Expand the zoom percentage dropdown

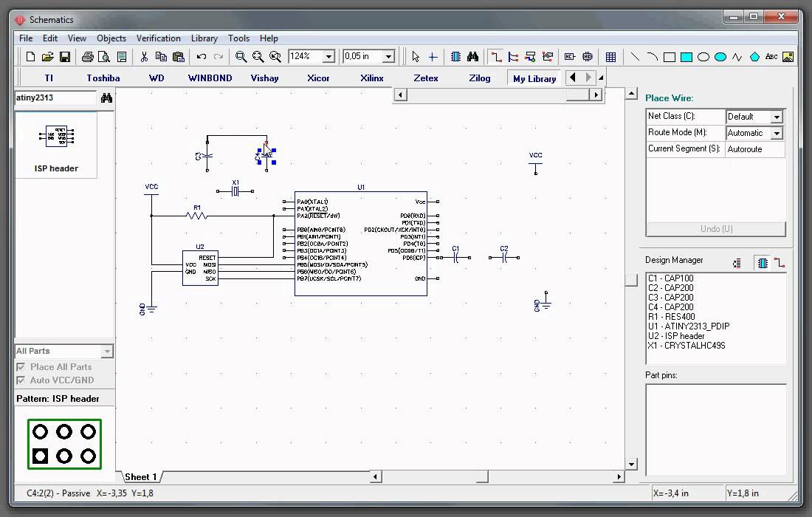328,56
